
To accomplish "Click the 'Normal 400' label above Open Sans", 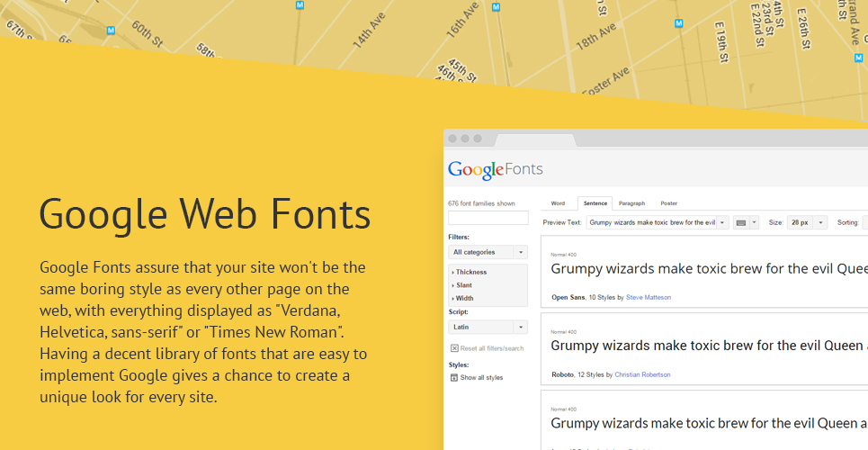I will (564, 255).
